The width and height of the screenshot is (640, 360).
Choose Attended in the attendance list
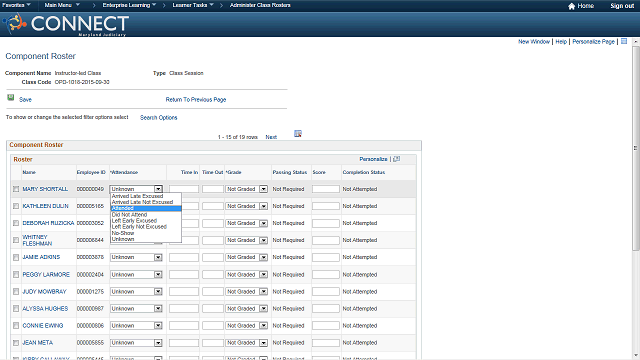pyautogui.click(x=146, y=208)
